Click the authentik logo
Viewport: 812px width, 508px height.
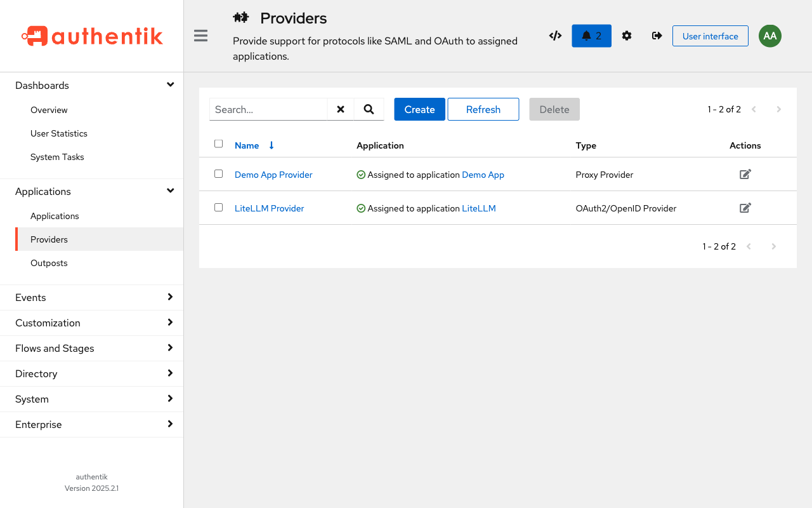pyautogui.click(x=92, y=36)
